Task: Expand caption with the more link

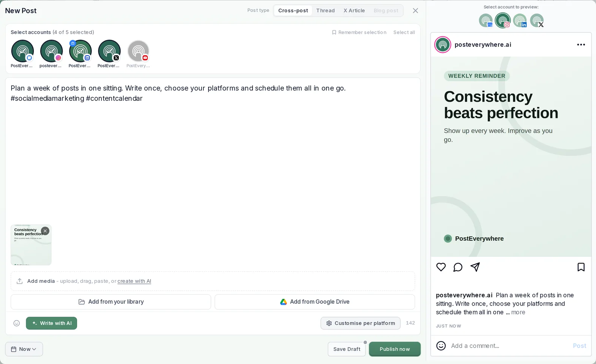Action: click(x=518, y=312)
